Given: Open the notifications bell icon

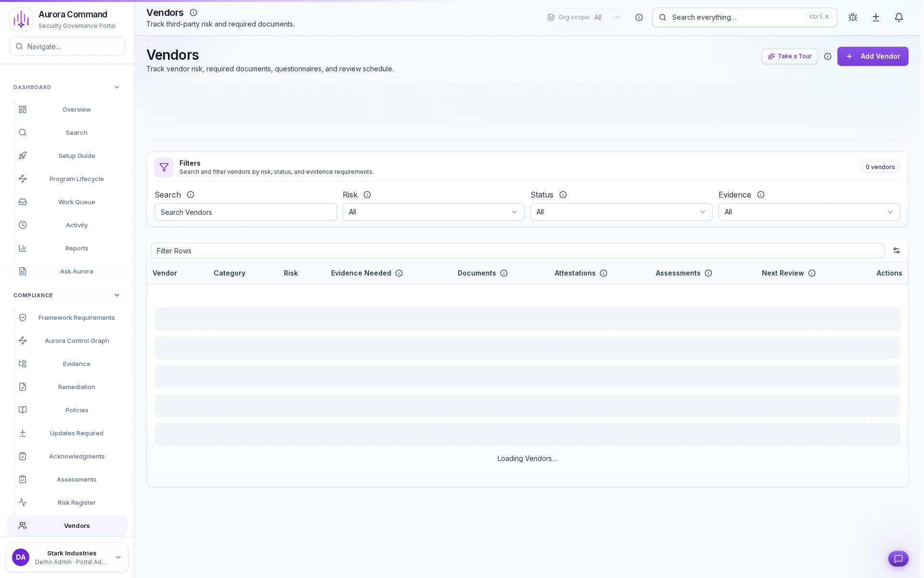Looking at the screenshot, I should [x=899, y=17].
